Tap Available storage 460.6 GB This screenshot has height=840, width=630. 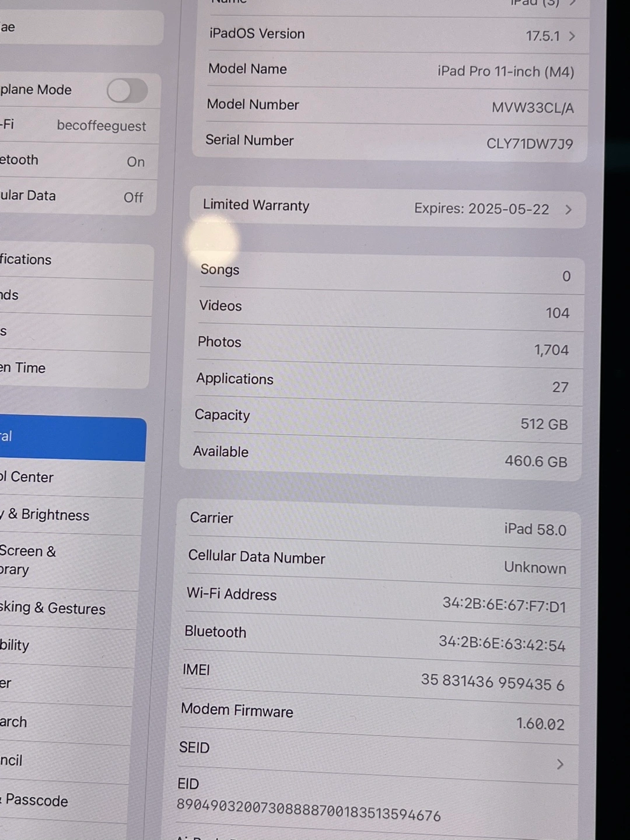pyautogui.click(x=536, y=461)
